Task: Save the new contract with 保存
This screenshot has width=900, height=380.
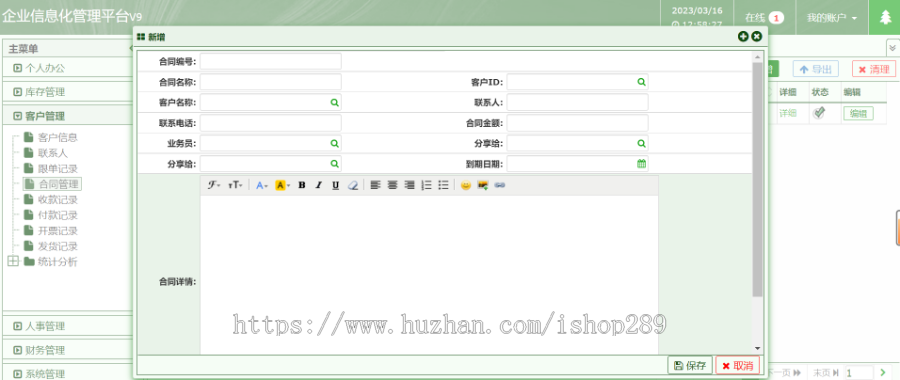Action: (690, 366)
